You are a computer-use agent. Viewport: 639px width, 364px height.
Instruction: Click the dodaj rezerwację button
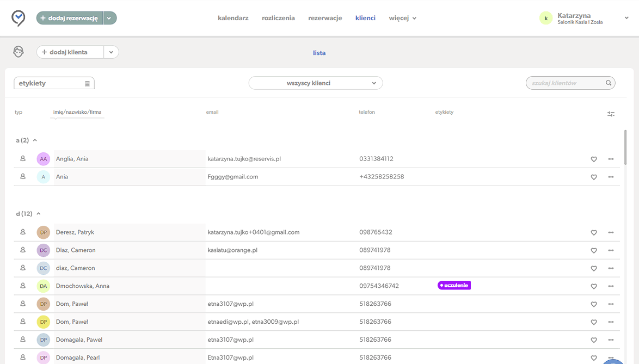[70, 18]
